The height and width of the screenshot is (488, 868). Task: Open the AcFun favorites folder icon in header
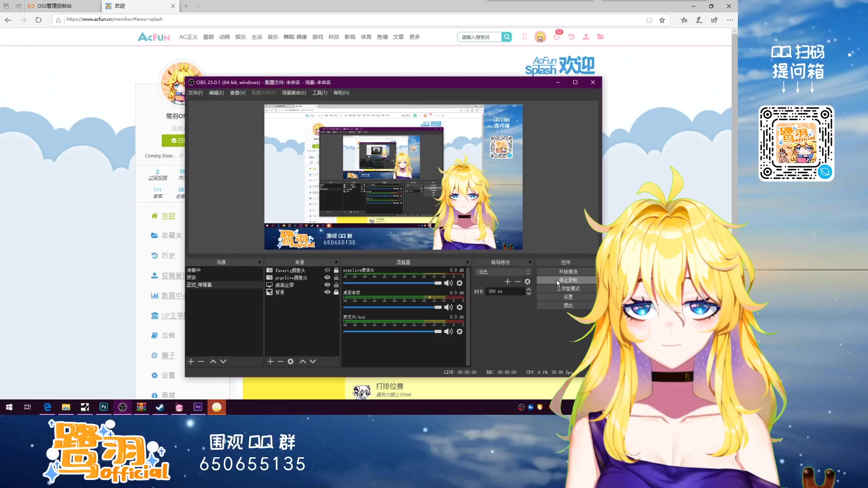point(600,37)
